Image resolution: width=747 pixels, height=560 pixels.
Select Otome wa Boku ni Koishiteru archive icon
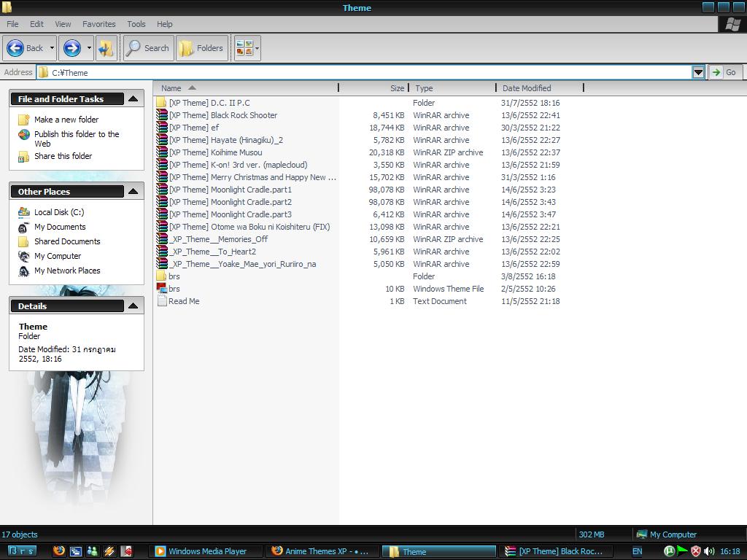pyautogui.click(x=161, y=226)
